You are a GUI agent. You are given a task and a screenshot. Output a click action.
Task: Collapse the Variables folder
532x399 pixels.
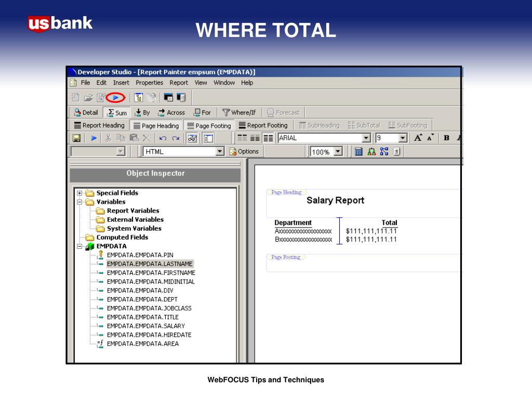[x=79, y=202]
